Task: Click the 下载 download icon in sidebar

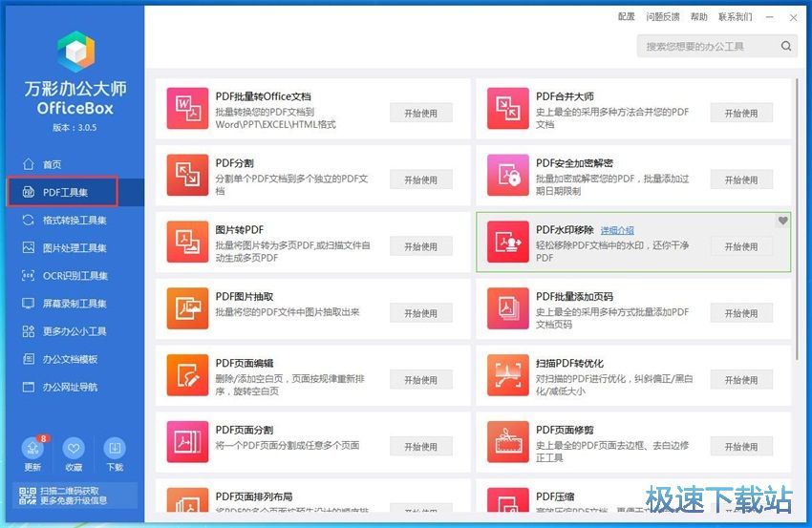Action: [115, 449]
